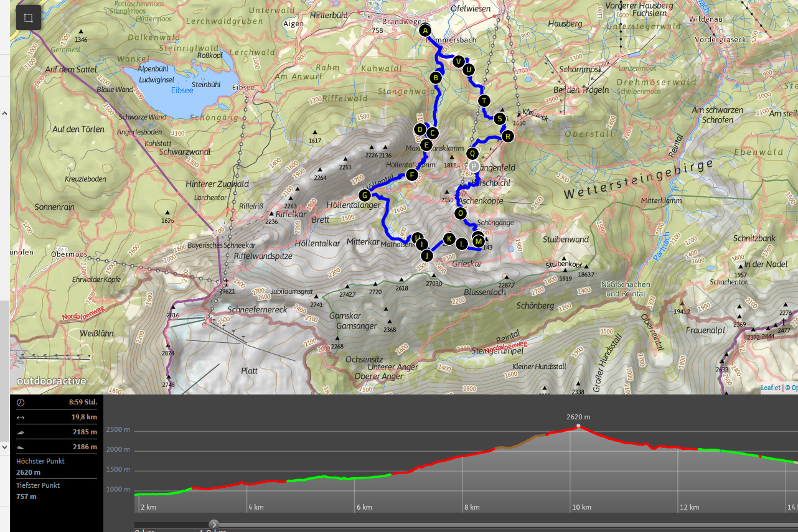Open waypoint marker S near Kreuzeck
This screenshot has height=532, width=798.
pos(499,118)
